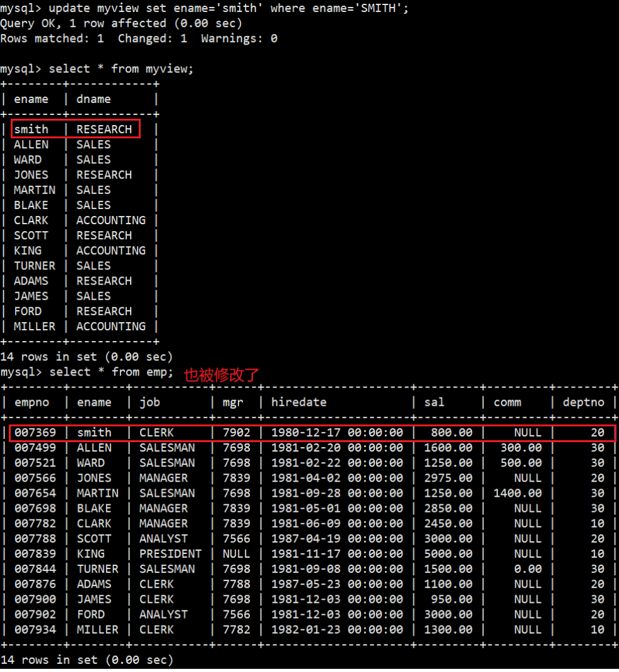Click 'ALLEN' in the myview result

point(31,144)
